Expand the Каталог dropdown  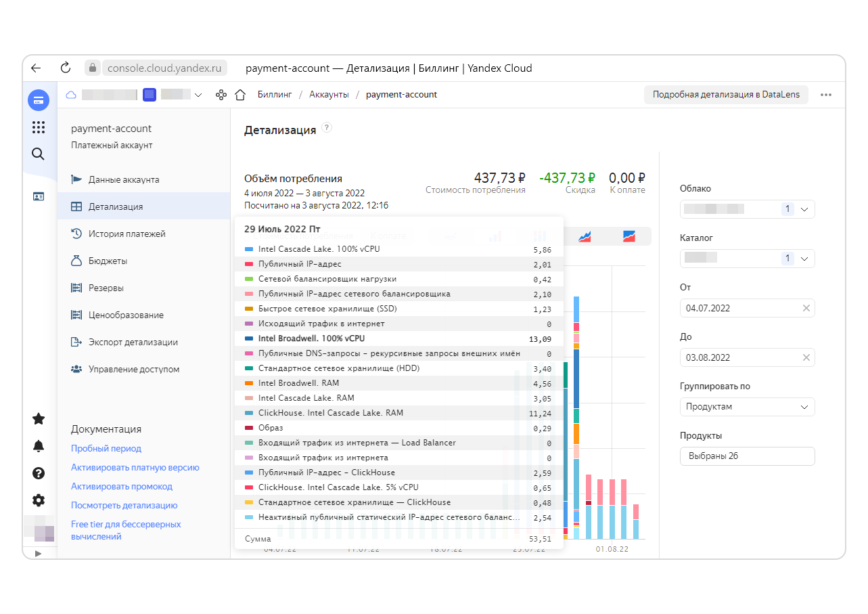tap(747, 258)
